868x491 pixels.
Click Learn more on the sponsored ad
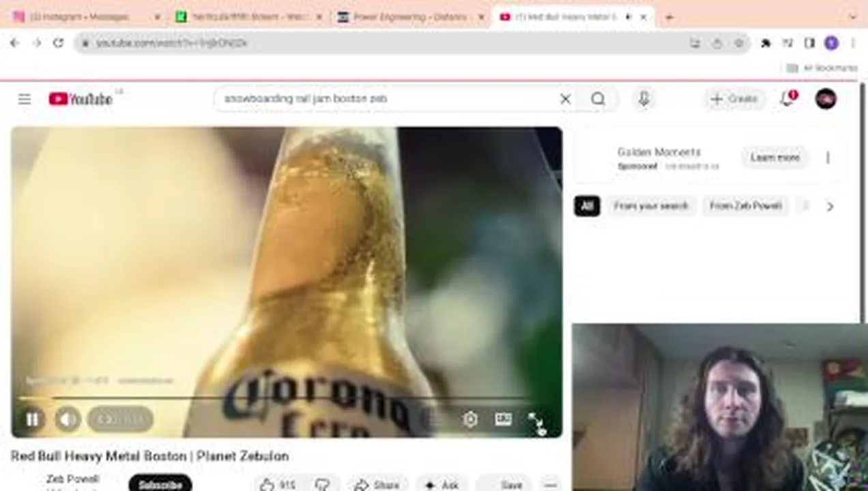tap(775, 158)
